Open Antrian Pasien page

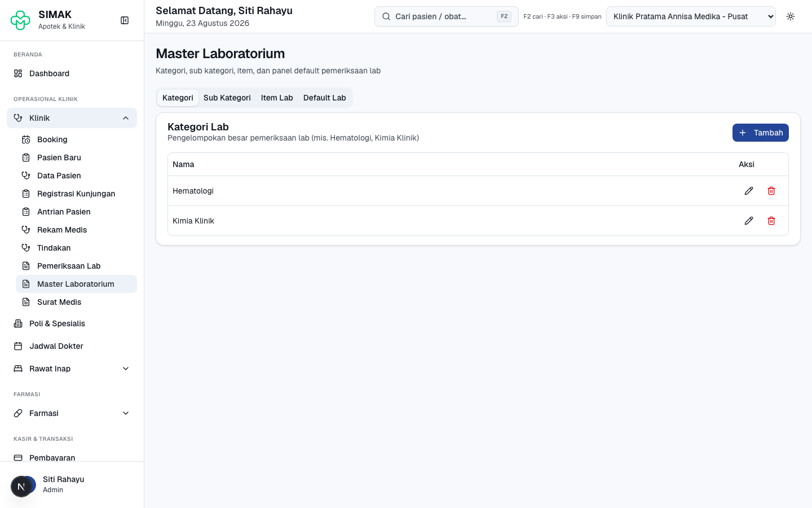point(76,212)
